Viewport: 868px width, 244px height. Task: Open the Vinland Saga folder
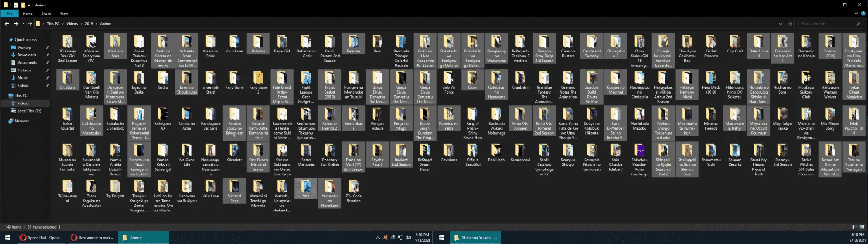tap(234, 191)
